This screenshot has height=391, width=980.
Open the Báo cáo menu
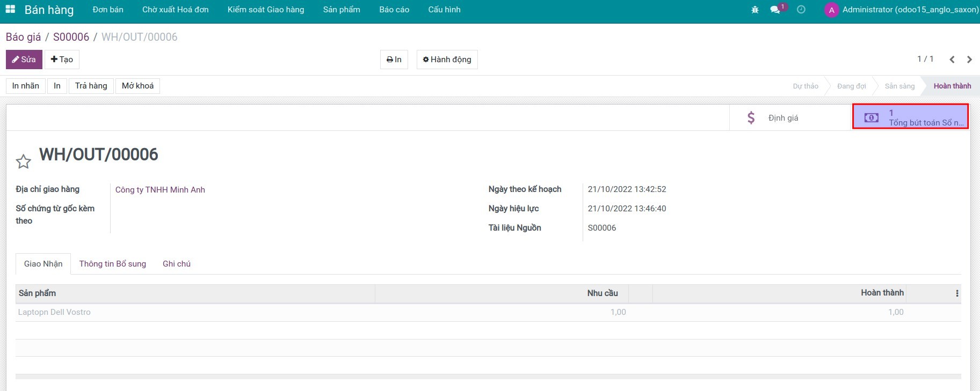[x=394, y=10]
